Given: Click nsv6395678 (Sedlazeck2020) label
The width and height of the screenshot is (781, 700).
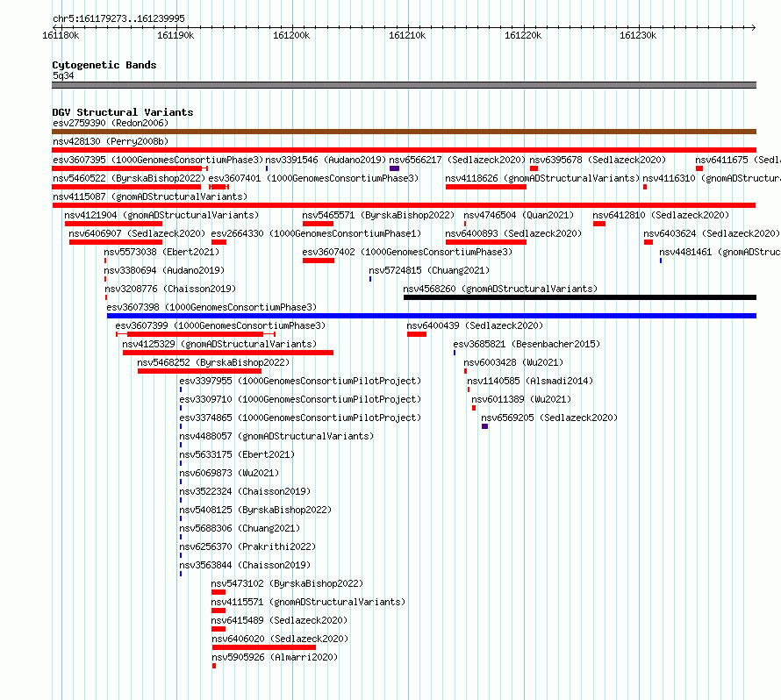Looking at the screenshot, I should pos(598,160).
